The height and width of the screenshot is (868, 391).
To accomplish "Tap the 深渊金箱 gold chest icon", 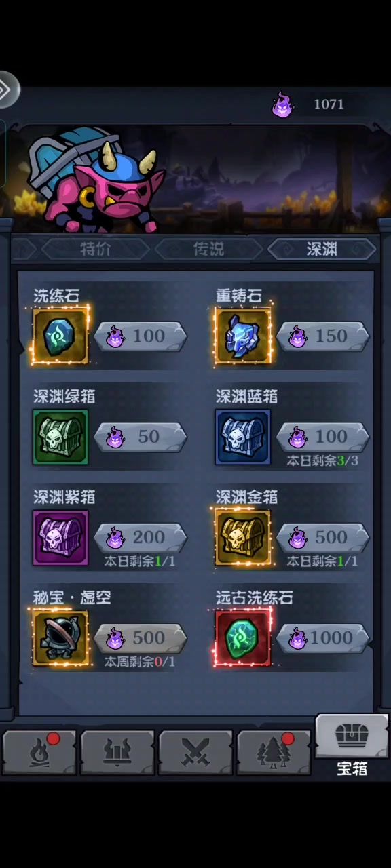I will coord(243,538).
